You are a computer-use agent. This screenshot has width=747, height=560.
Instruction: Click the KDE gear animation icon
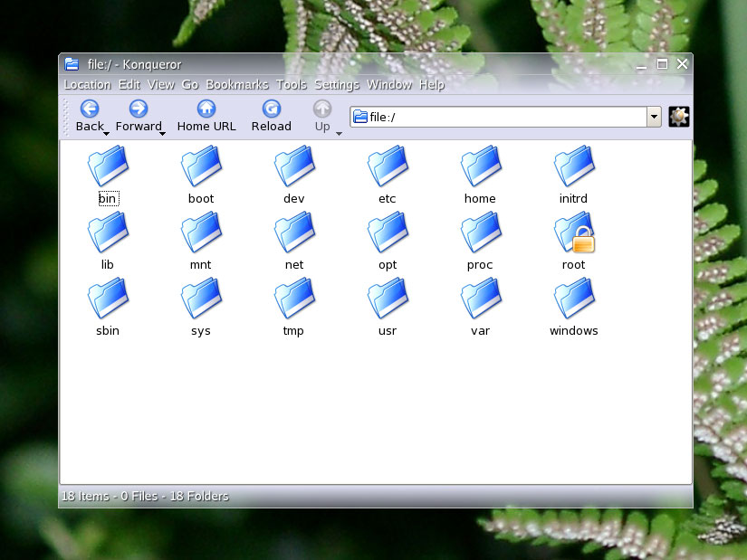679,117
